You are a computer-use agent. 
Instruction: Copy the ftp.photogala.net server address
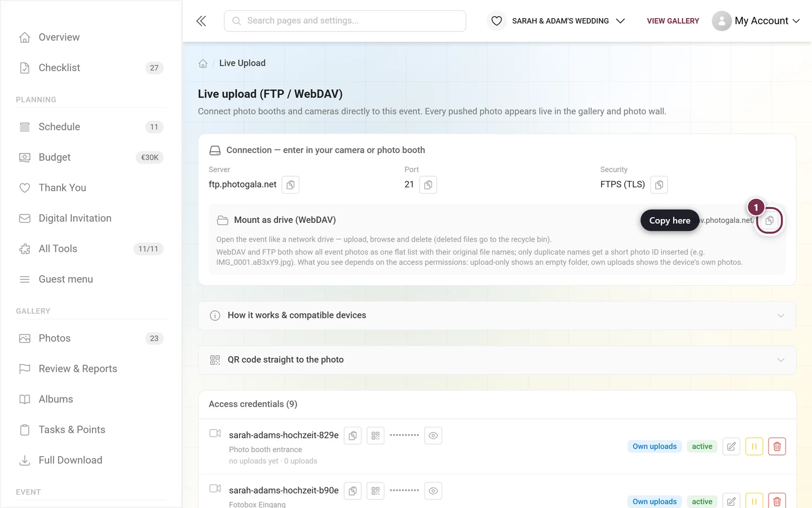coord(290,185)
